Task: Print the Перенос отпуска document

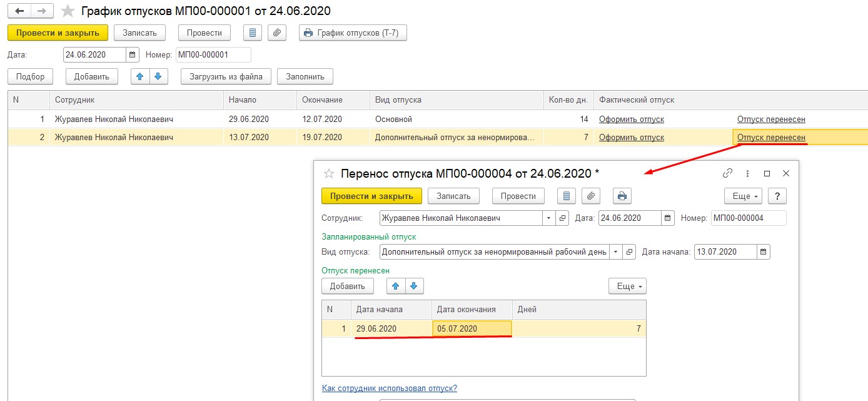Action: (622, 196)
